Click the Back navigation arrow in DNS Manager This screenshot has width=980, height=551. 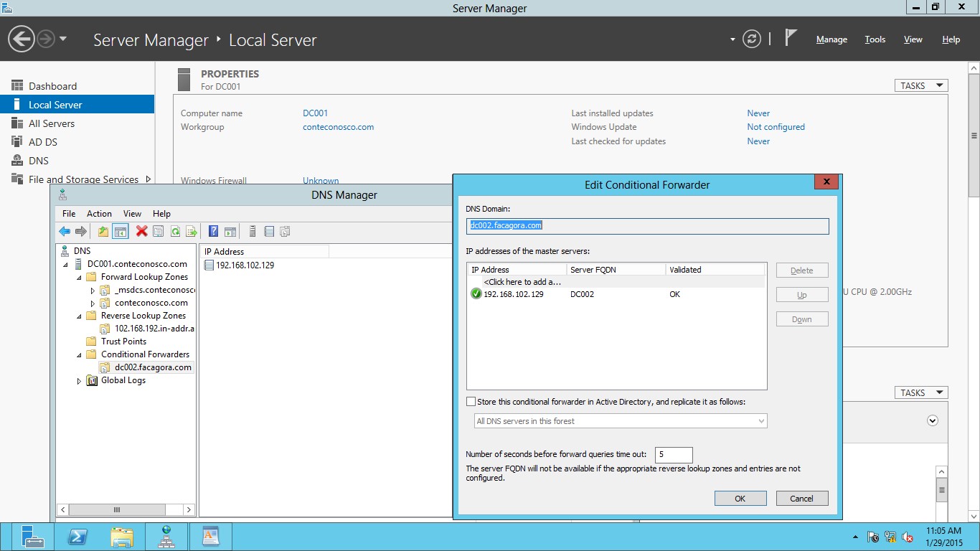64,231
